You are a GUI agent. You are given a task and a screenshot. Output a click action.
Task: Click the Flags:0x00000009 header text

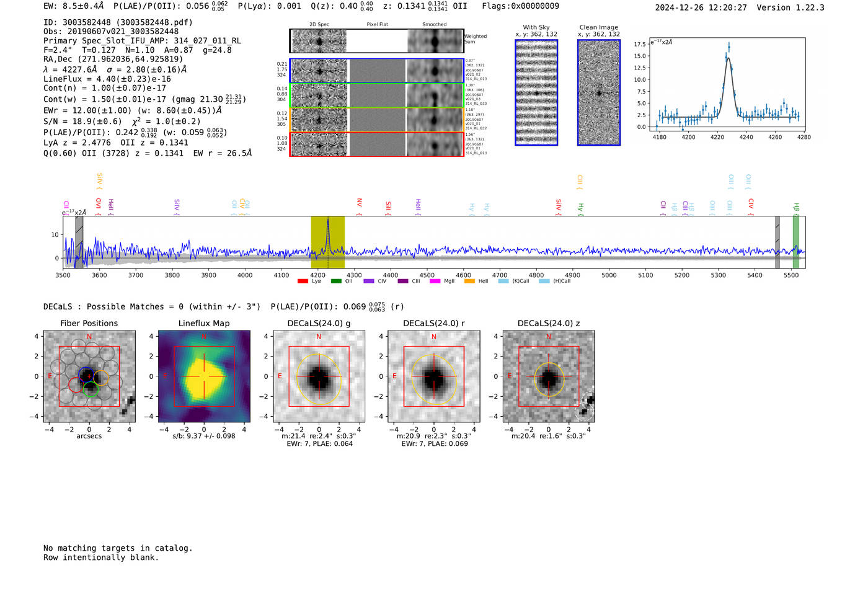520,6
